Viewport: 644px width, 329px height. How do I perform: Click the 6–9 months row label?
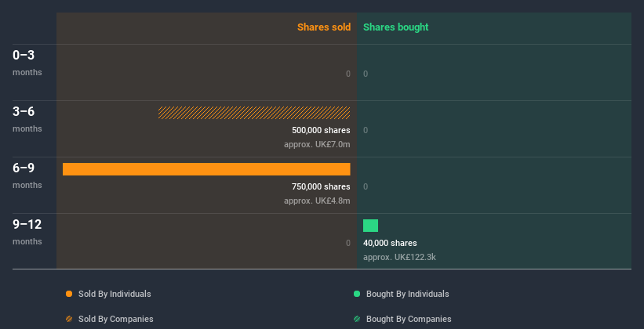(x=27, y=175)
